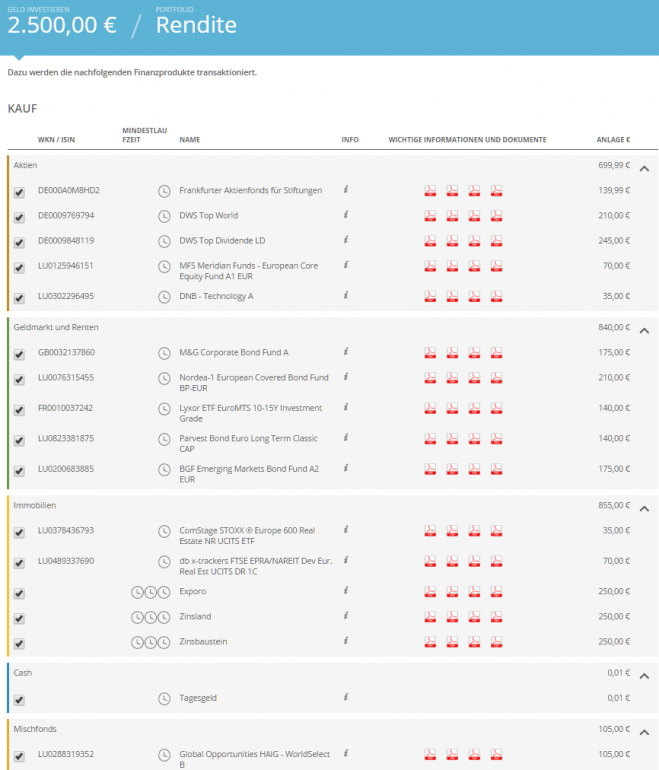Show info icon for Tagesgeld
659x770 pixels.
(x=346, y=696)
